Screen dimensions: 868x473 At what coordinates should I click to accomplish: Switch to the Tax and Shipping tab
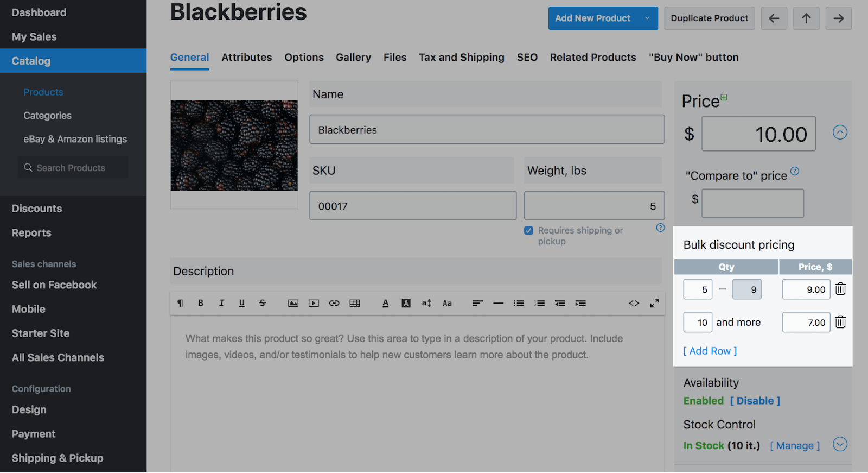coord(461,58)
